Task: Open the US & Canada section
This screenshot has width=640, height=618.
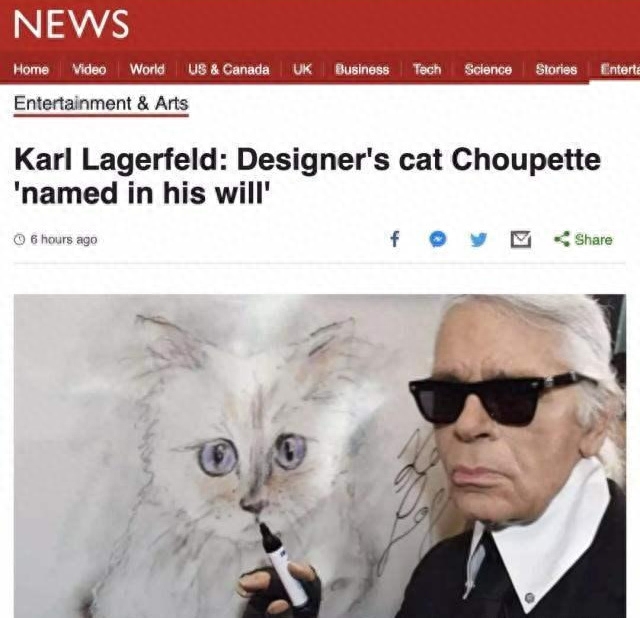Action: 229,69
